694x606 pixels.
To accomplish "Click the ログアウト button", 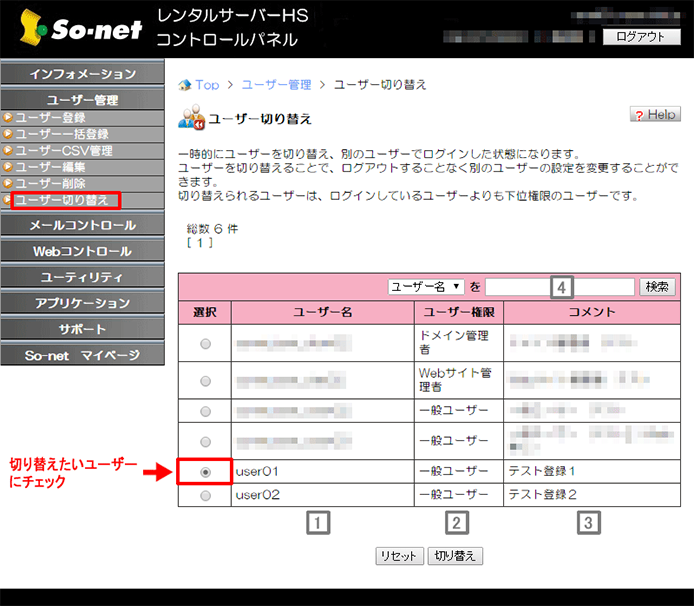I will (640, 37).
